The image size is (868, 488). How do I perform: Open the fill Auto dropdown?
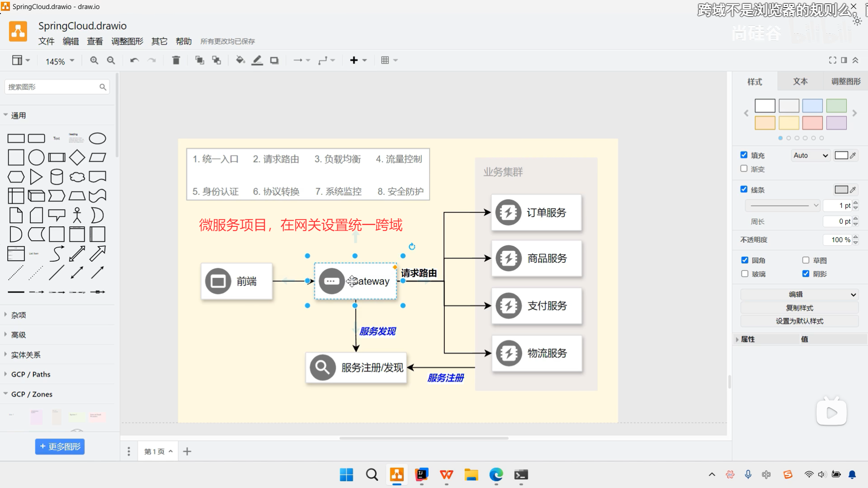click(810, 155)
